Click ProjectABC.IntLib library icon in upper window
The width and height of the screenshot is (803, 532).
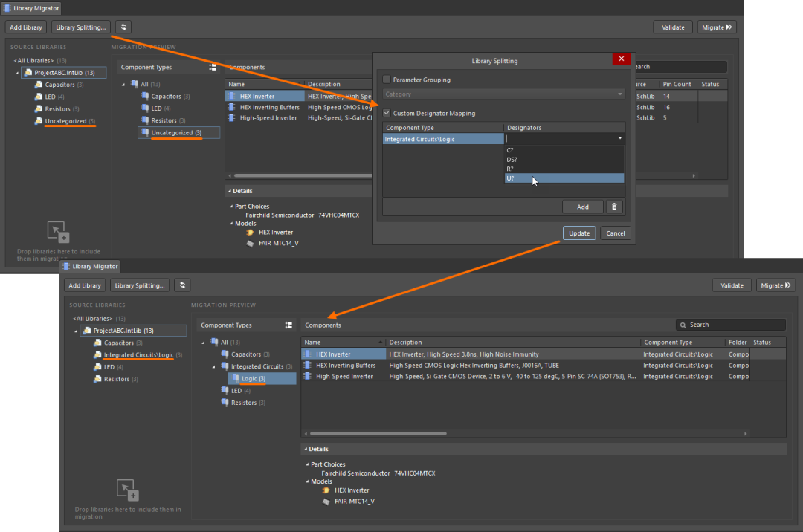click(x=28, y=73)
